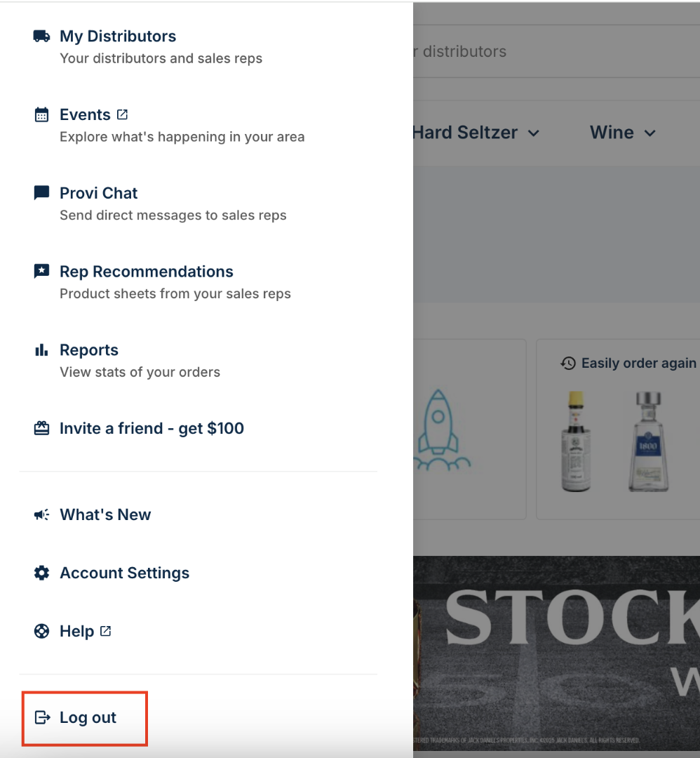Select the calendar icon next to Events
700x758 pixels.
pos(41,113)
